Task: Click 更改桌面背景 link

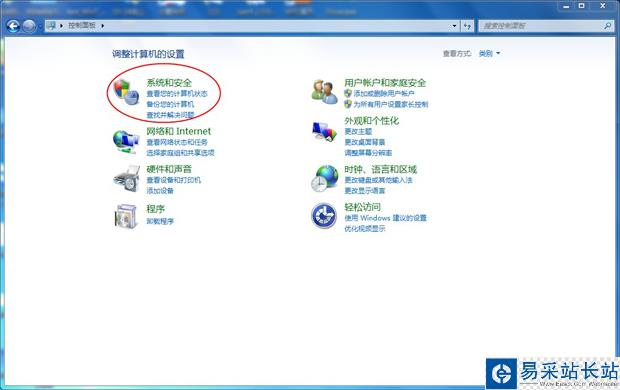Action: click(365, 142)
